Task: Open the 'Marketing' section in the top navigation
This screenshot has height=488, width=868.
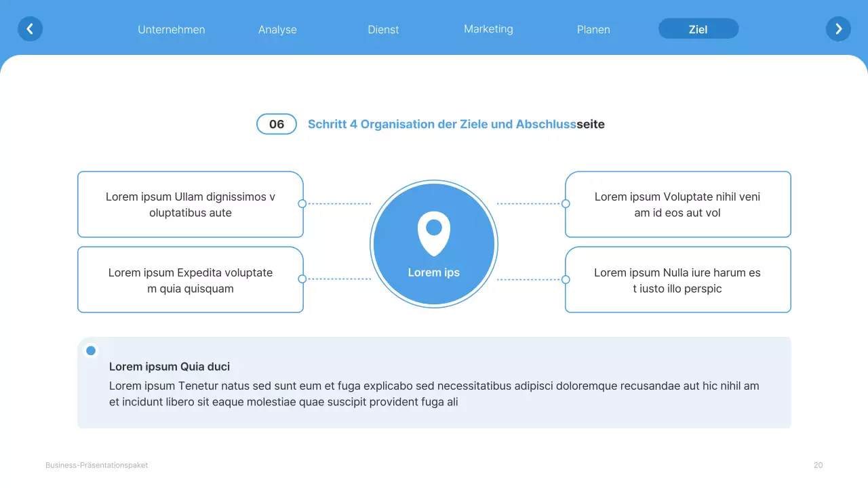Action: (x=488, y=28)
